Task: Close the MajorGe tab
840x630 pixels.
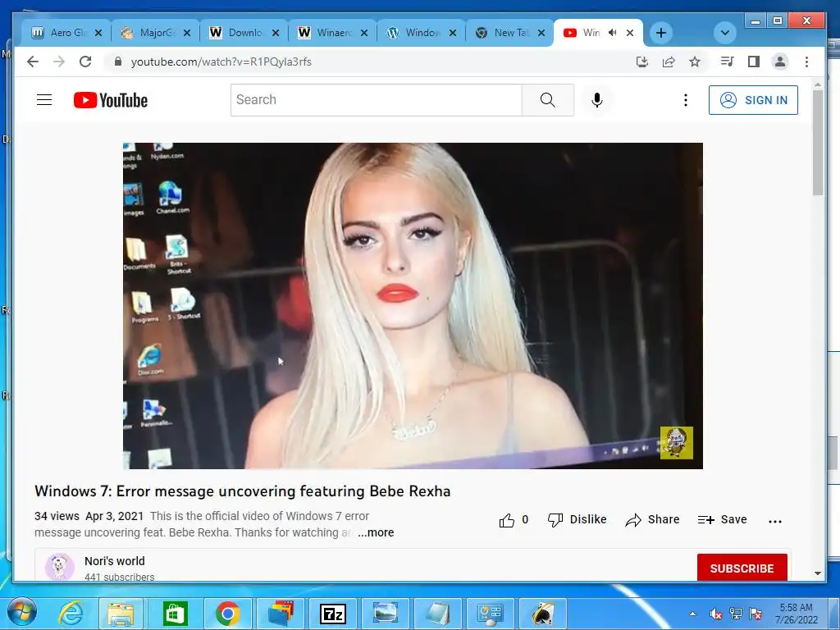Action: click(187, 33)
